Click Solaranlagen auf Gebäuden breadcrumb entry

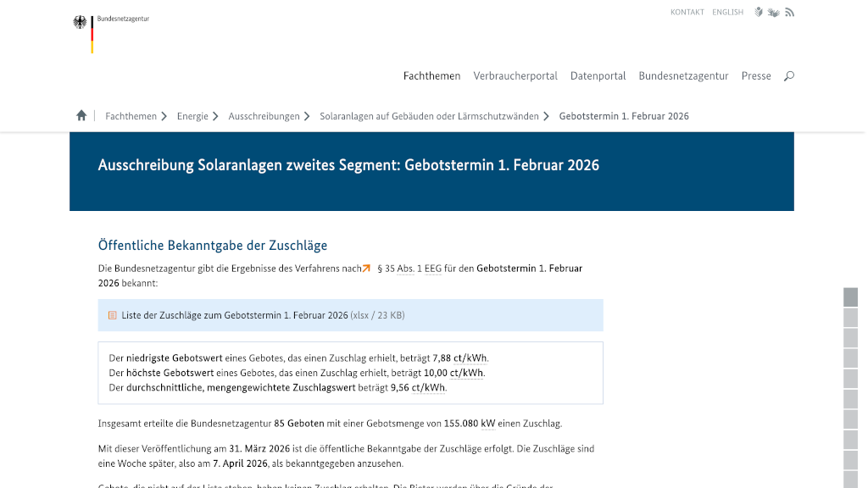coord(428,116)
